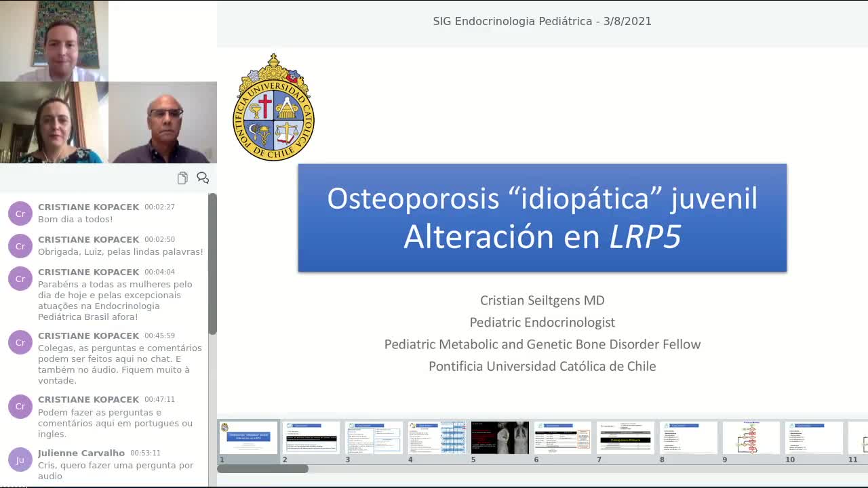Select slide thumbnail 2
868x488 pixels.
pos(311,438)
